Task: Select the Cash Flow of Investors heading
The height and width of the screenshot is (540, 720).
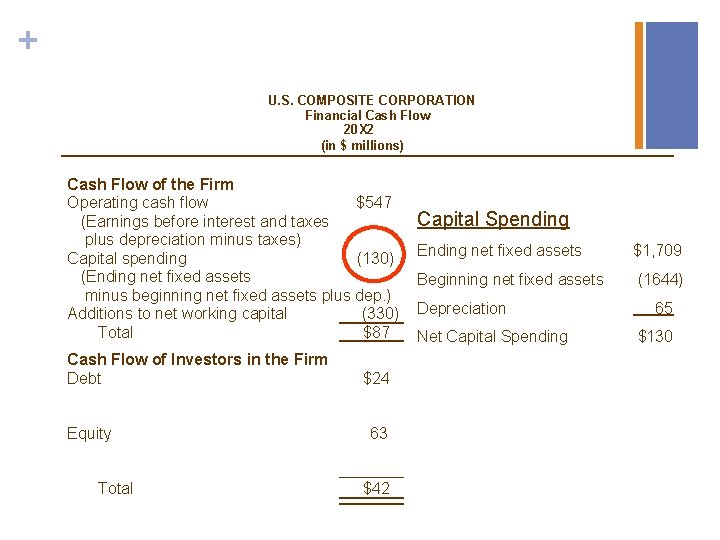Action: 197,360
